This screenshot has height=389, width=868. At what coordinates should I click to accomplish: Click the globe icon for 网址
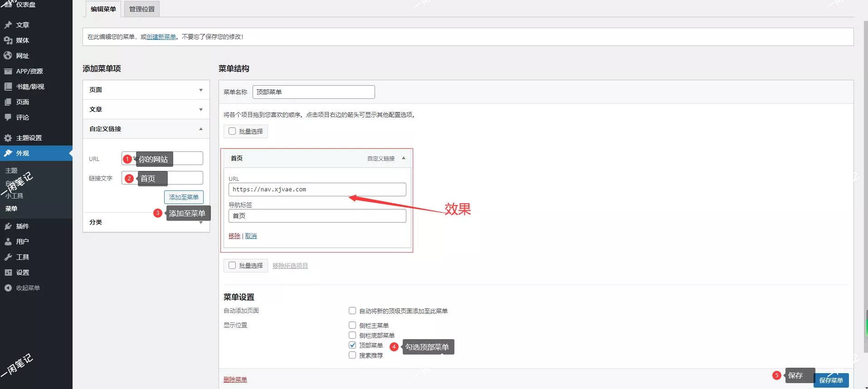coord(8,56)
